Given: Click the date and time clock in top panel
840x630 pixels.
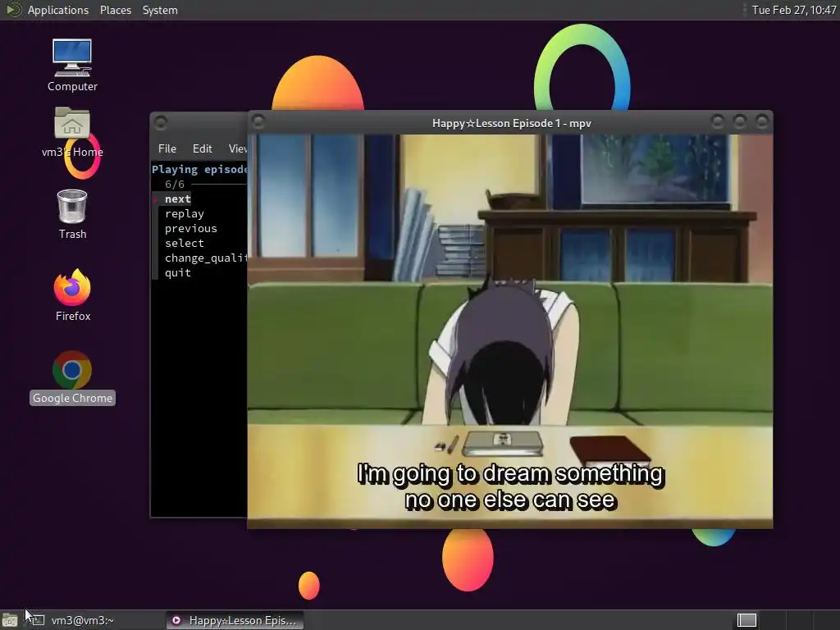Looking at the screenshot, I should tap(794, 10).
